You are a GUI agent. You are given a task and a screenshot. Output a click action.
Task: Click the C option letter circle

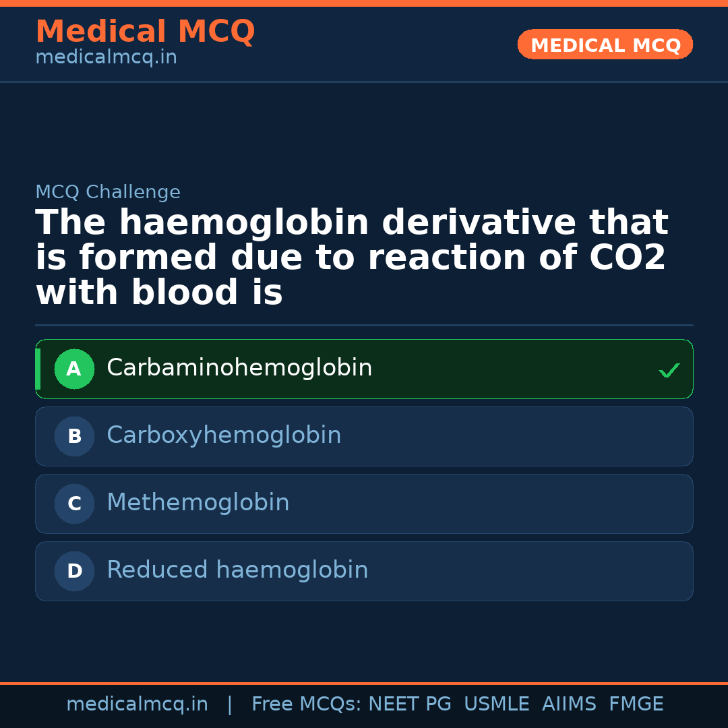(x=74, y=504)
